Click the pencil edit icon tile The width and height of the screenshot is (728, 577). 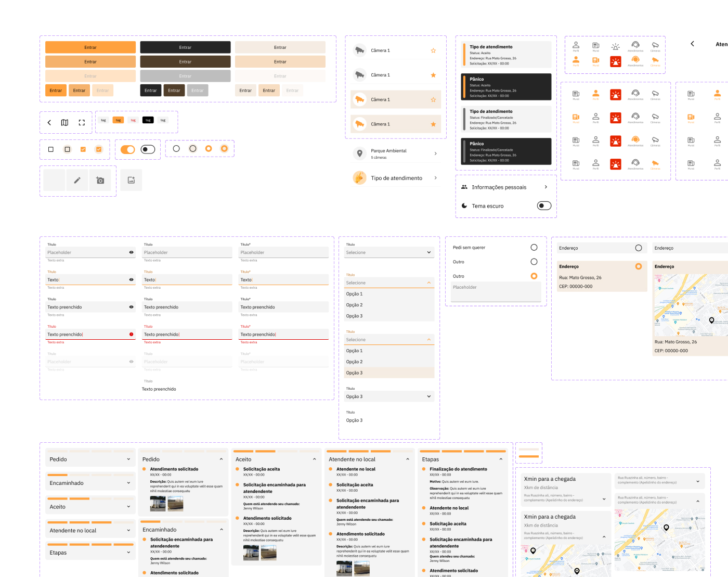[77, 180]
